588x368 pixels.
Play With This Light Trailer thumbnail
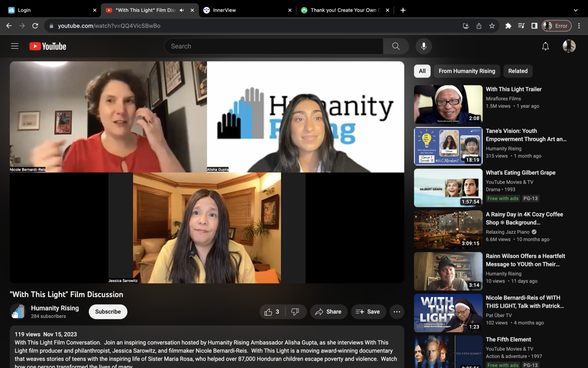click(448, 104)
